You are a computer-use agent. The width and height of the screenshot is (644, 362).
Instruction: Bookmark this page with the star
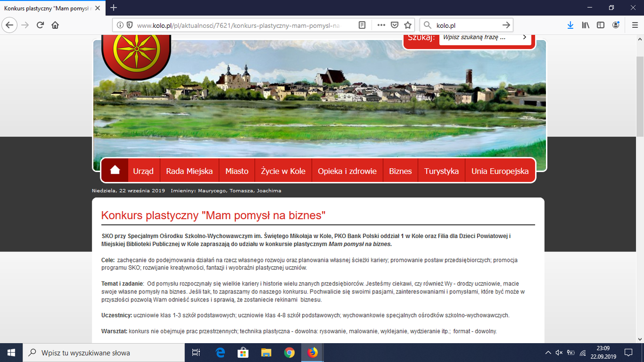[x=408, y=25]
